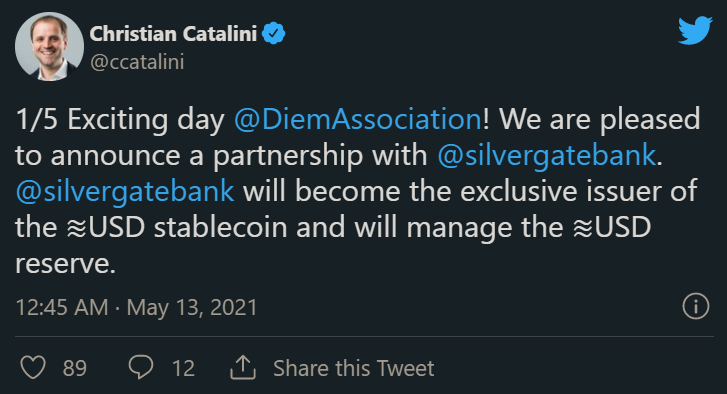This screenshot has width=727, height=394.
Task: Click @silvergatebank mention before 'will become'
Action: click(125, 191)
